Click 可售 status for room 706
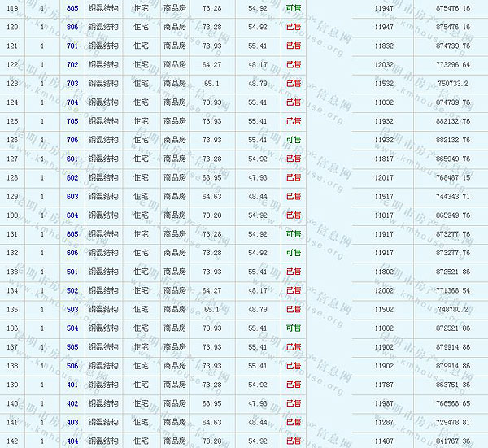The height and width of the screenshot is (448, 488). click(x=294, y=140)
